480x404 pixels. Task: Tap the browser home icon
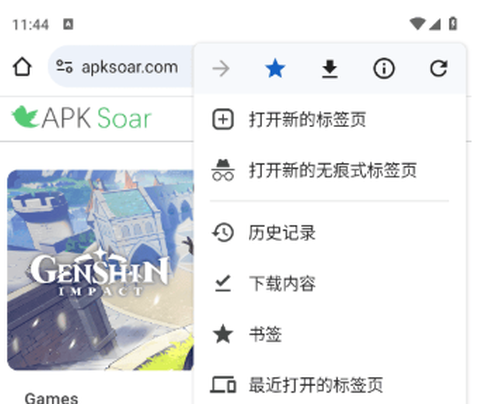tap(22, 67)
